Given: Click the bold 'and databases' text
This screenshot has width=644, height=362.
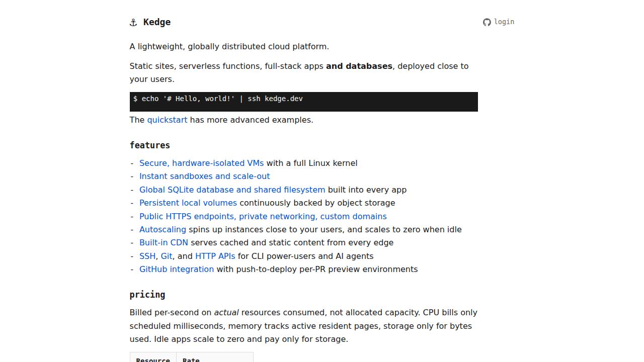Looking at the screenshot, I should click(x=359, y=66).
